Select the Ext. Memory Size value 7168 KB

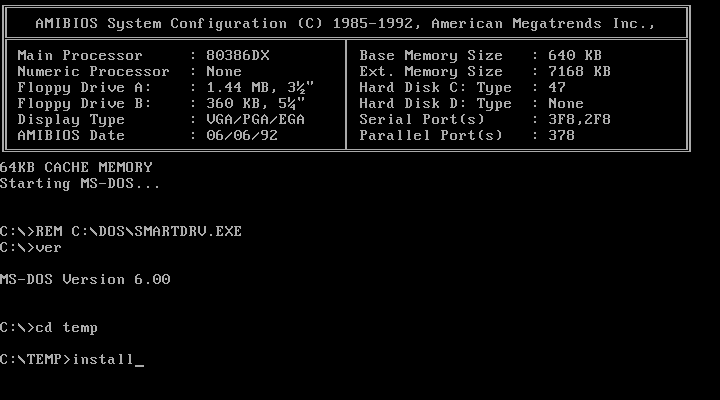point(579,72)
